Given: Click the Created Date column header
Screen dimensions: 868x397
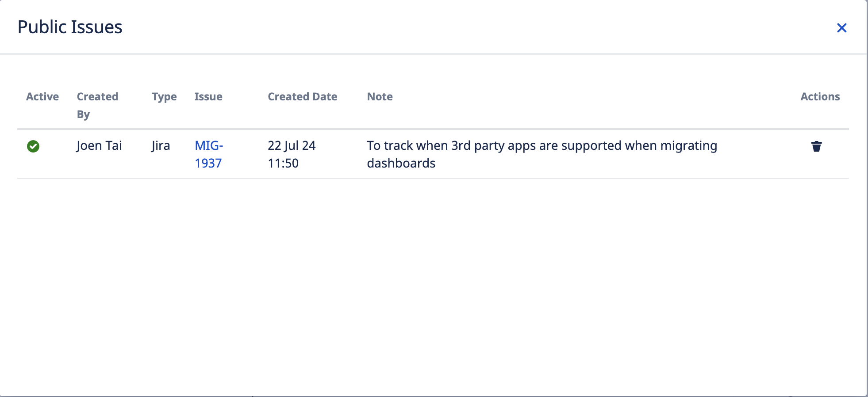Looking at the screenshot, I should coord(302,96).
